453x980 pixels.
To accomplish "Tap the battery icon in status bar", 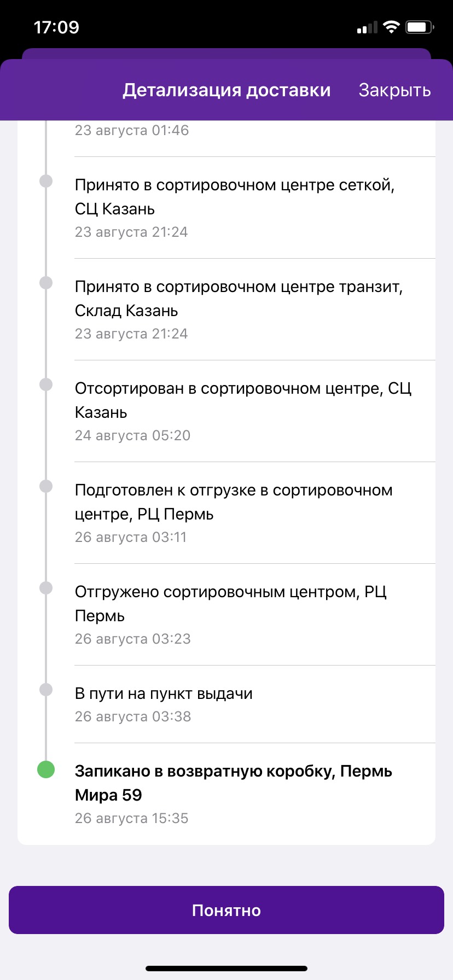I will click(x=420, y=27).
